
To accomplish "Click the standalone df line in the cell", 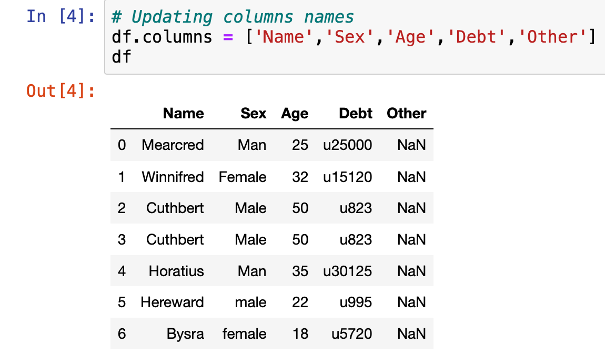I will [117, 56].
